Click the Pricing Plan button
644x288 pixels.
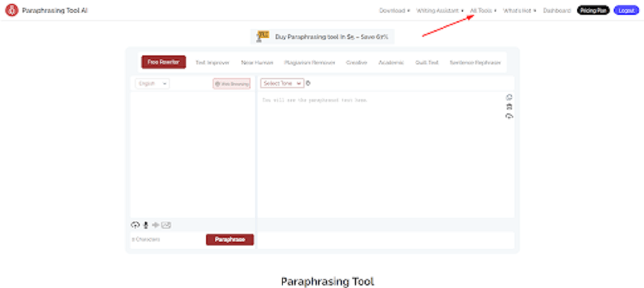(592, 10)
